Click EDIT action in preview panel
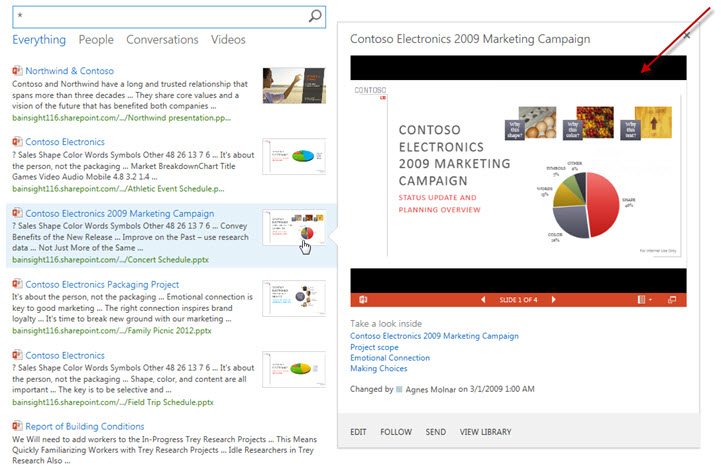This screenshot has width=721, height=466. (358, 432)
